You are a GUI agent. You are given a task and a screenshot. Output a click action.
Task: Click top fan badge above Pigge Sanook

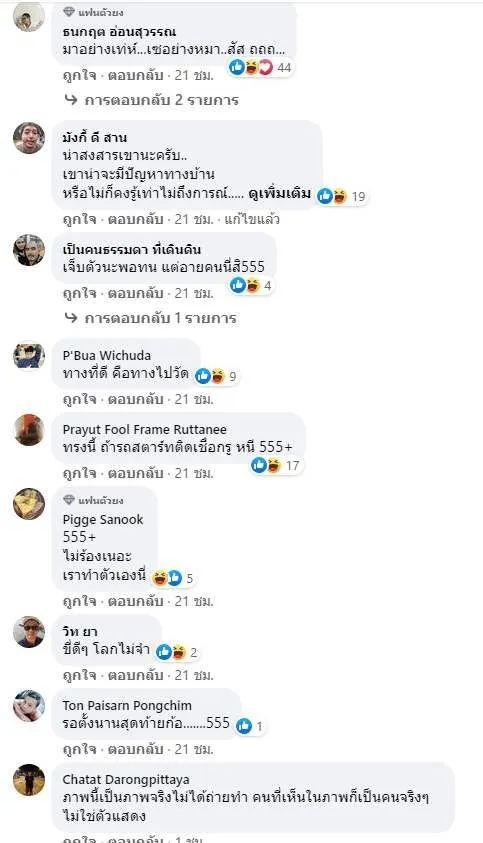click(x=93, y=500)
